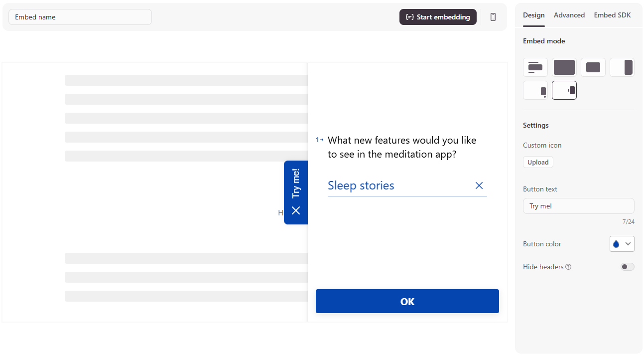Image resolution: width=644 pixels, height=361 pixels.
Task: Choose the full-page embed mode icon
Action: [564, 67]
